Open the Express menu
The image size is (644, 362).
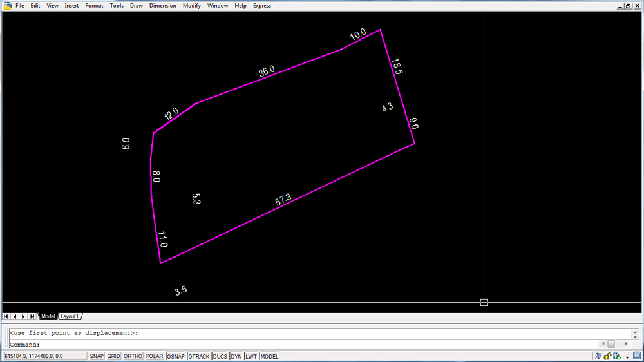coord(262,6)
